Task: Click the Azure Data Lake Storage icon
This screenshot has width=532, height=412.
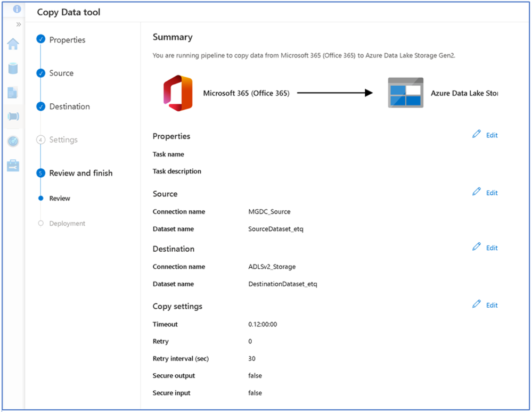Action: coord(405,93)
